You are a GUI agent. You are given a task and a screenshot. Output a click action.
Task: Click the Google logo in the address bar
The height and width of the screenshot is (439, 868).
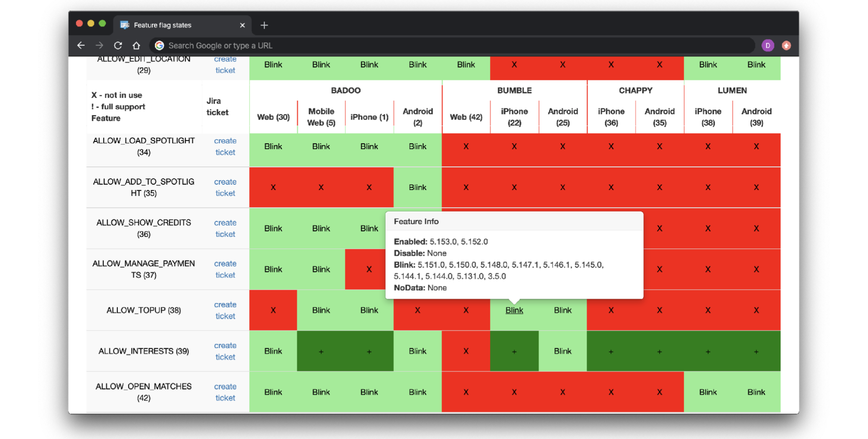(160, 46)
